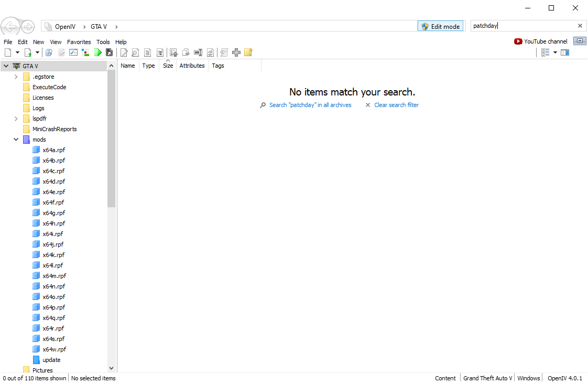The height and width of the screenshot is (384, 588).
Task: Click Clear search filter link
Action: [x=396, y=105]
